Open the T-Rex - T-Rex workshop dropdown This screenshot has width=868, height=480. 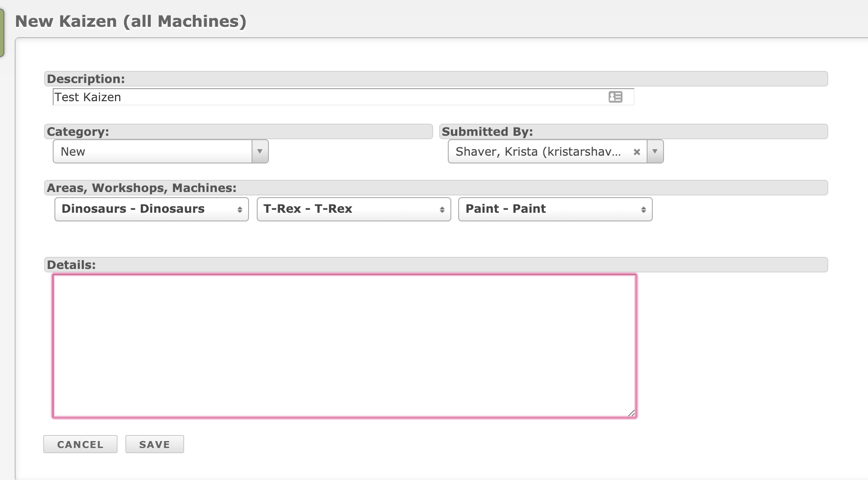[354, 209]
